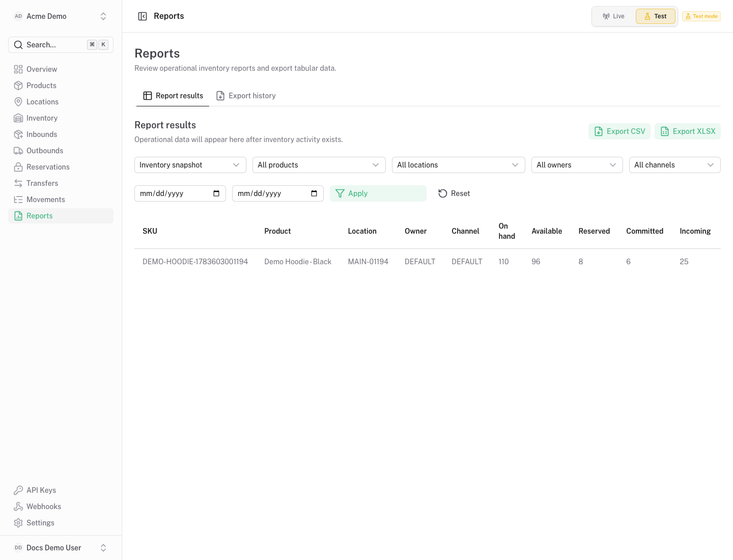Select the Report results tab
The image size is (733, 560).
(x=173, y=96)
